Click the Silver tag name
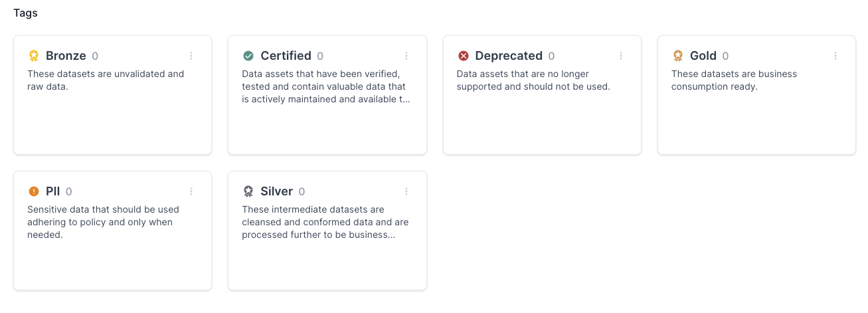Image resolution: width=868 pixels, height=313 pixels. pos(276,191)
